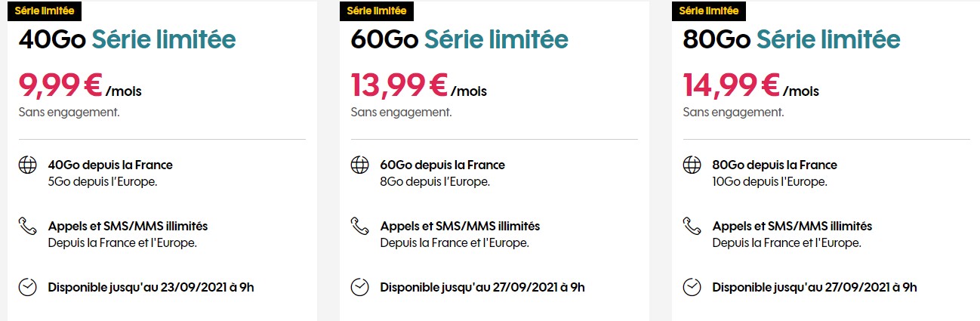Click the Série limitée badge above 80Go

click(x=708, y=11)
